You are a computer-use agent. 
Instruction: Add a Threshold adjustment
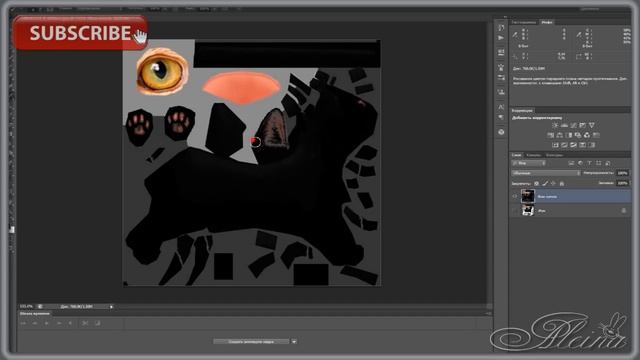tap(573, 145)
